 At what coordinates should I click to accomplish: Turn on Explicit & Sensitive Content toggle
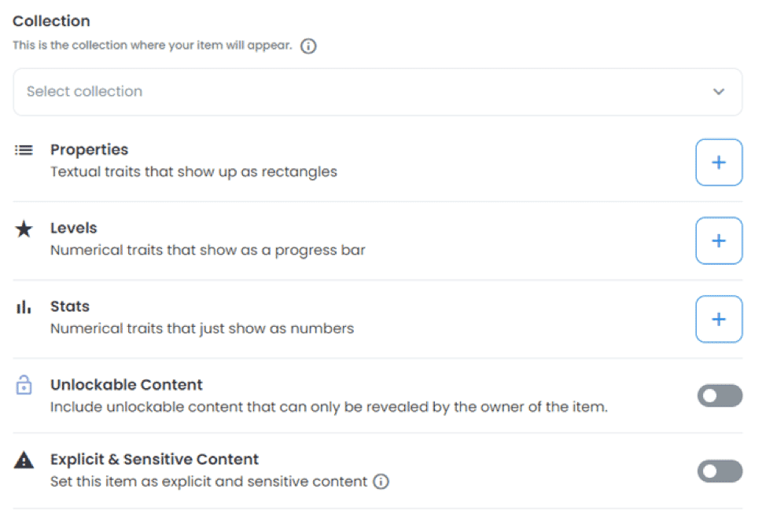click(719, 471)
